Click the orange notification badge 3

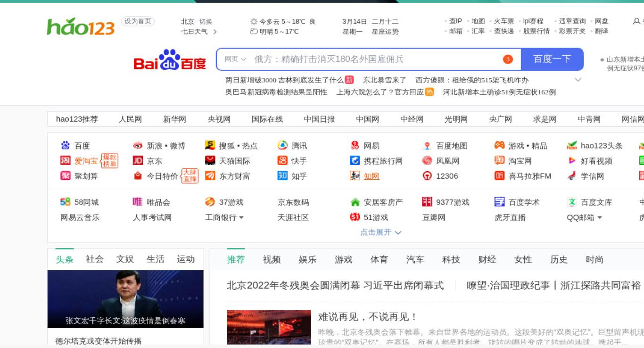click(508, 59)
